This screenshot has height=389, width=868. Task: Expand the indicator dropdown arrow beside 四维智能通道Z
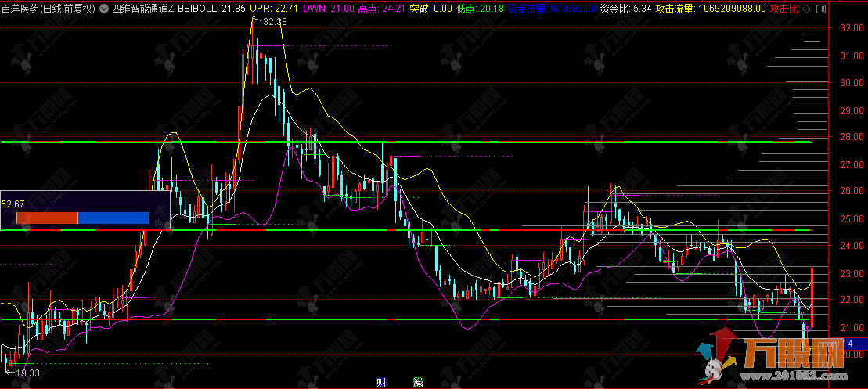pos(104,9)
